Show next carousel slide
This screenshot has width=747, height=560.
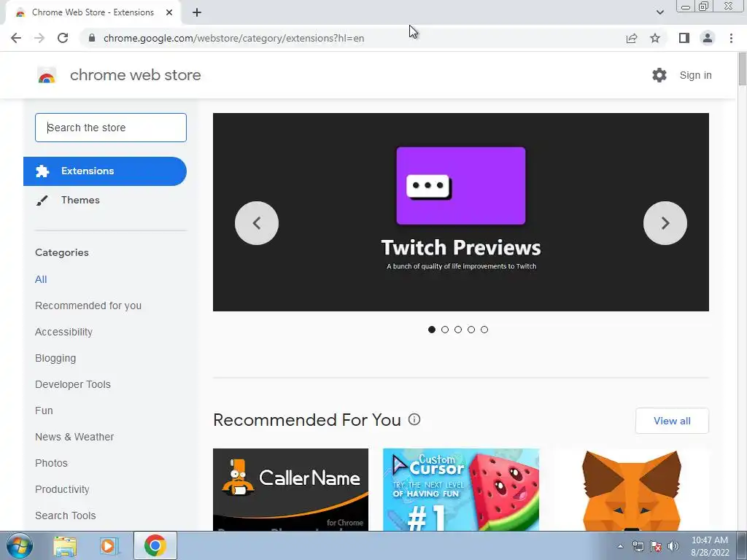click(665, 223)
